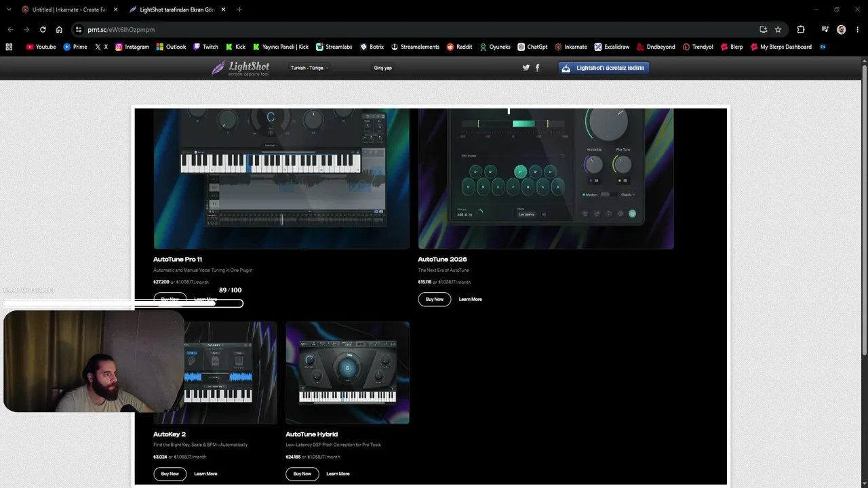Image resolution: width=868 pixels, height=488 pixels.
Task: Click Buy Now under AutoTune 2026
Action: (x=434, y=299)
